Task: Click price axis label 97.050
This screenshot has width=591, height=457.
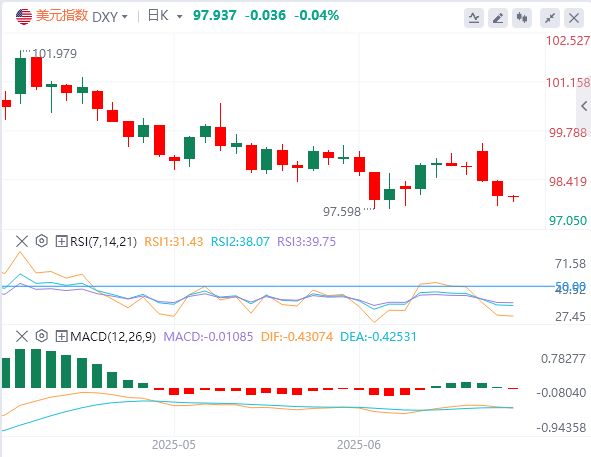Action: coord(568,221)
